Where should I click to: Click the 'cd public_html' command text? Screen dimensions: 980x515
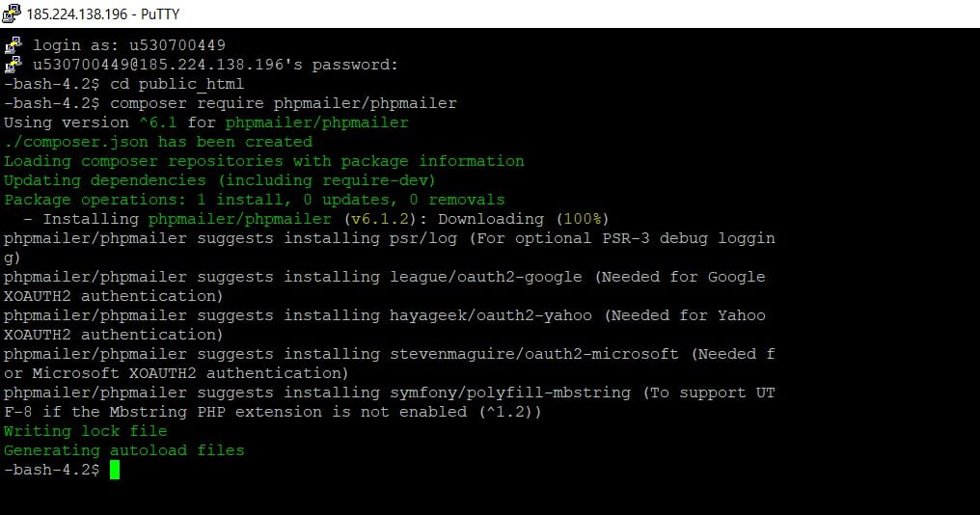tap(177, 84)
